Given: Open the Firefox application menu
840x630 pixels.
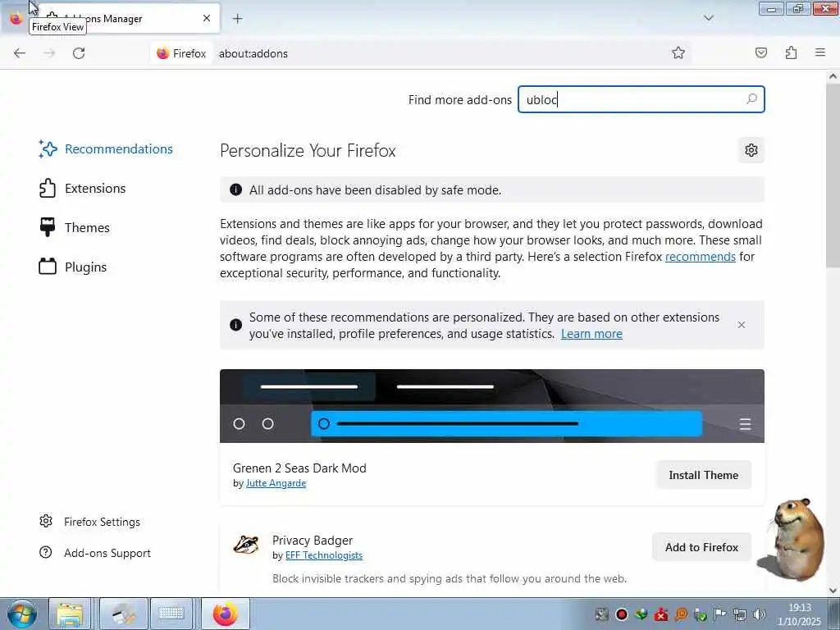Looking at the screenshot, I should tap(820, 52).
